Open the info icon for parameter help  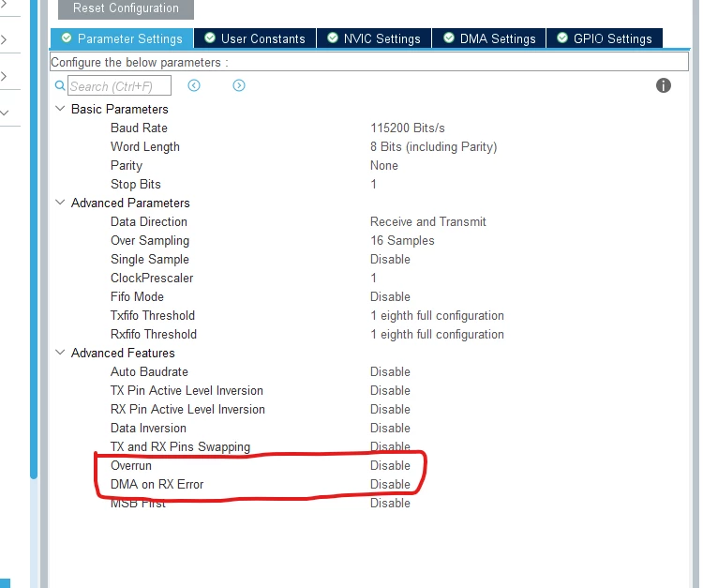(663, 85)
